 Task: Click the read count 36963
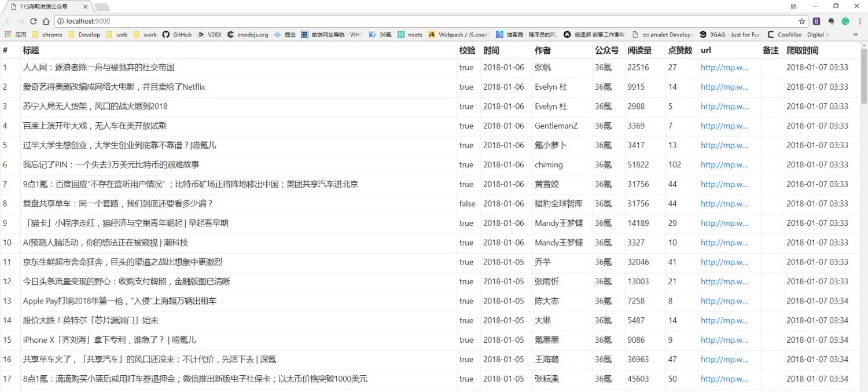click(638, 360)
